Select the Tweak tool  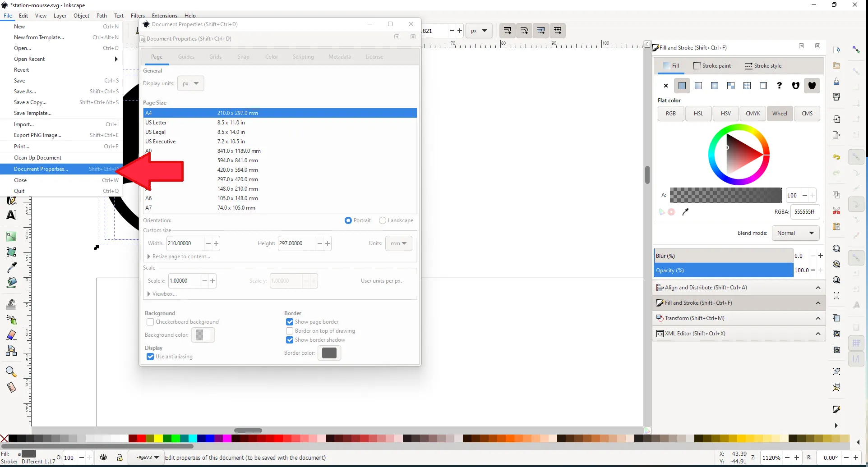[x=11, y=305]
